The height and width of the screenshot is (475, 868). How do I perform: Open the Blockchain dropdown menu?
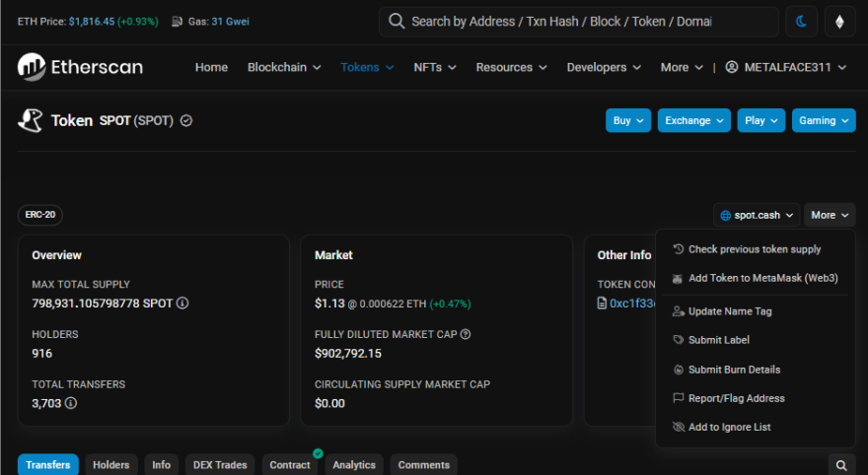tap(284, 67)
